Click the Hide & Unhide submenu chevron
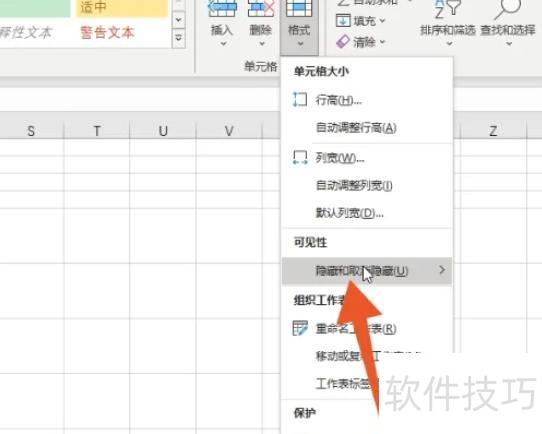 [x=442, y=270]
